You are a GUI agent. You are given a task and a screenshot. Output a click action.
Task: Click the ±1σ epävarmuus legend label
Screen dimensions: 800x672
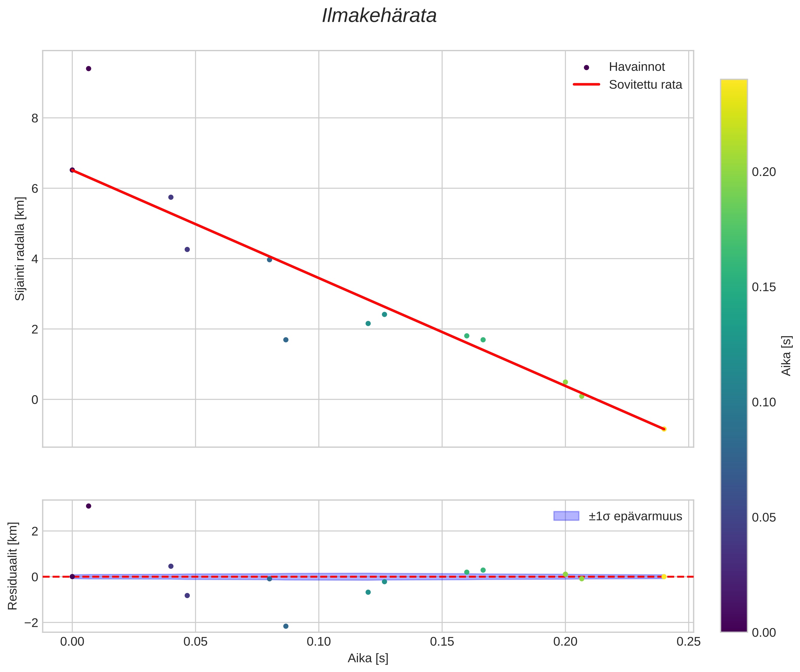click(635, 516)
